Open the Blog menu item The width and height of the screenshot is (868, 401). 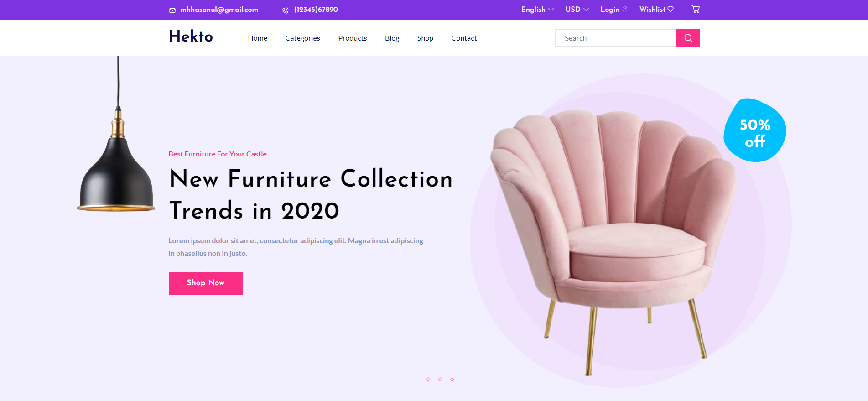(392, 38)
